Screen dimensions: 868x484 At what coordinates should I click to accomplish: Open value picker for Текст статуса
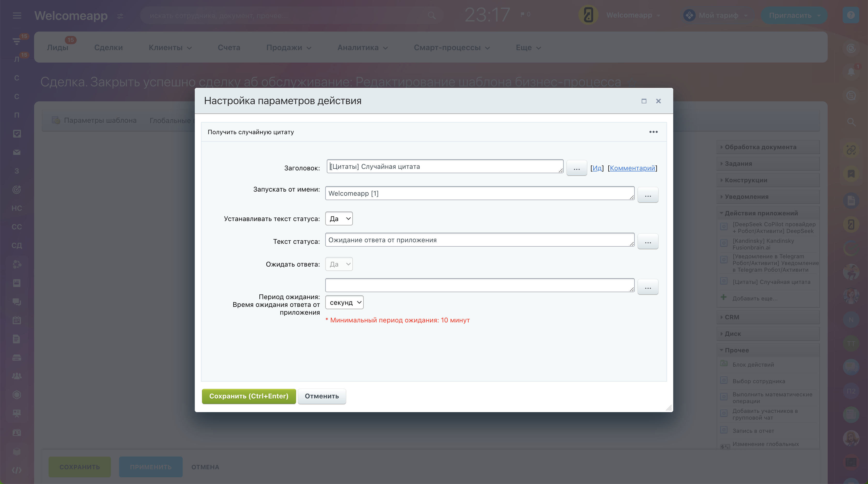(x=648, y=242)
